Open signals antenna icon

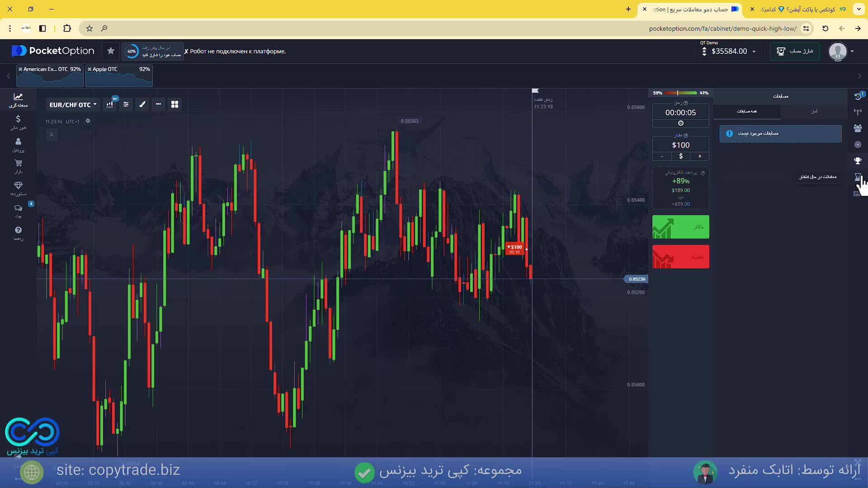click(x=858, y=112)
